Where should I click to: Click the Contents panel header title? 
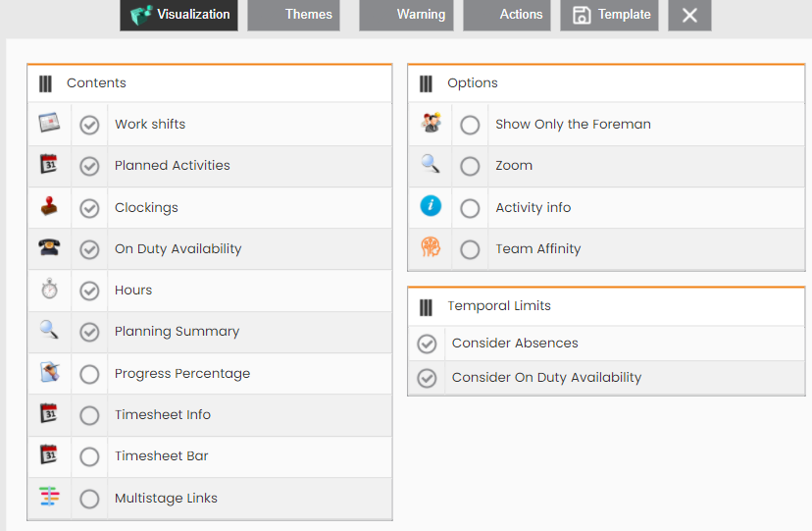coord(96,82)
